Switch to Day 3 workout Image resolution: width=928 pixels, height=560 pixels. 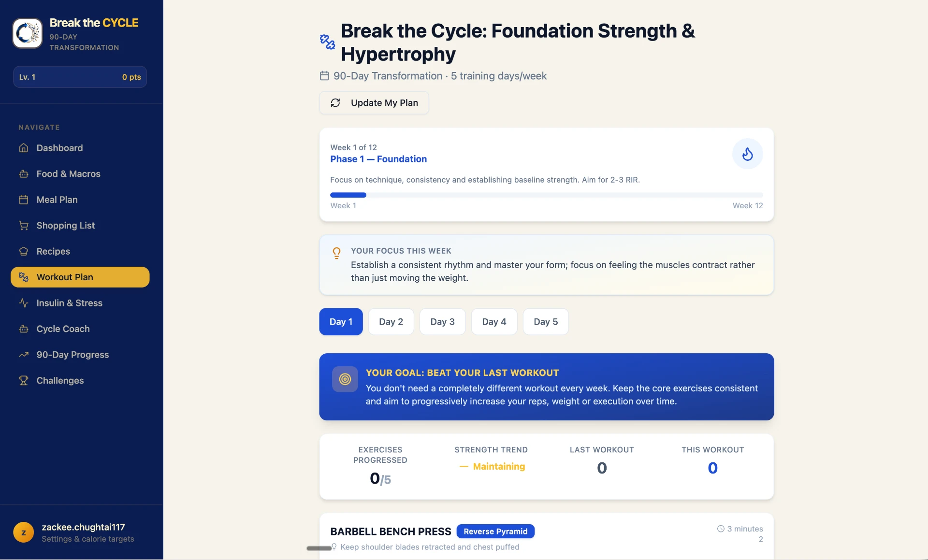(x=442, y=322)
